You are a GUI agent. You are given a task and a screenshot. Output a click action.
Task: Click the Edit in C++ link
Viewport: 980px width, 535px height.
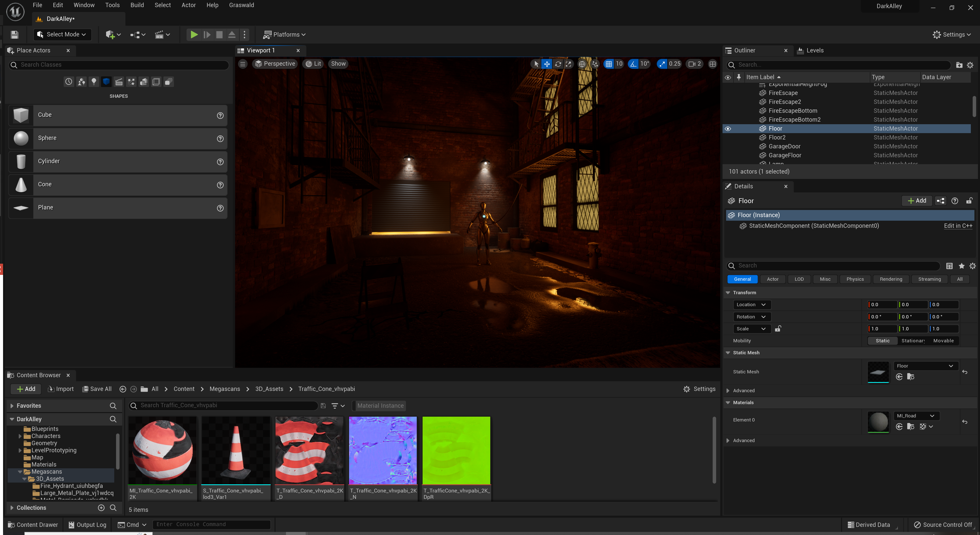[x=958, y=226]
